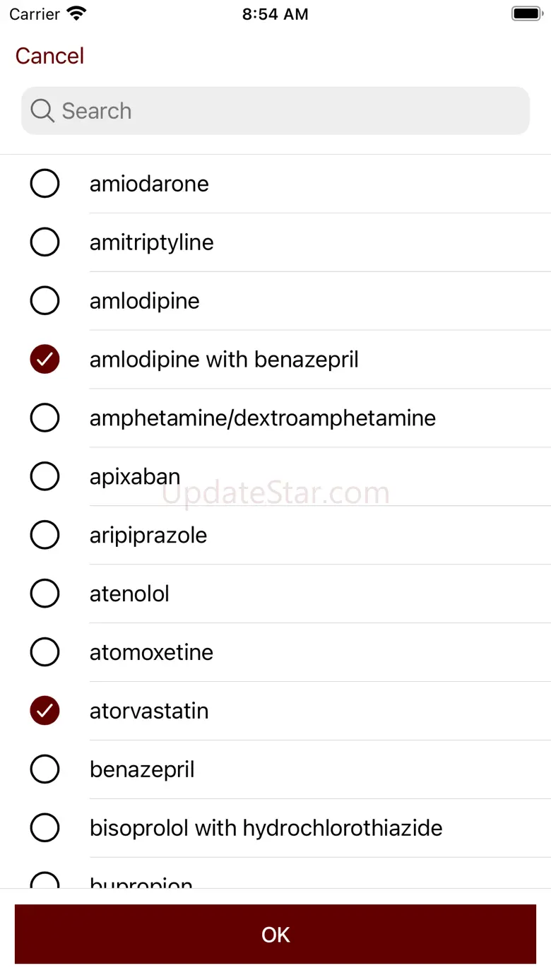Tap the Wi-Fi status icon
The height and width of the screenshot is (980, 551).
click(x=76, y=13)
